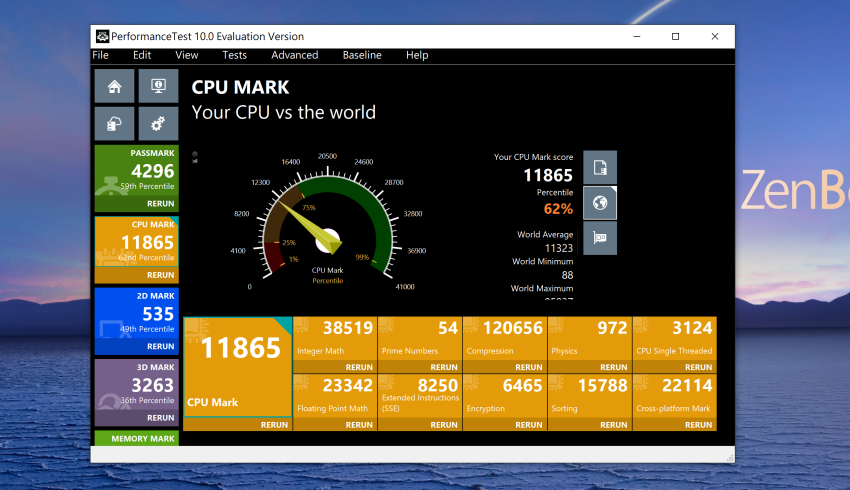Click the 62% percentile value
Screen dimensions: 850x490
558,209
